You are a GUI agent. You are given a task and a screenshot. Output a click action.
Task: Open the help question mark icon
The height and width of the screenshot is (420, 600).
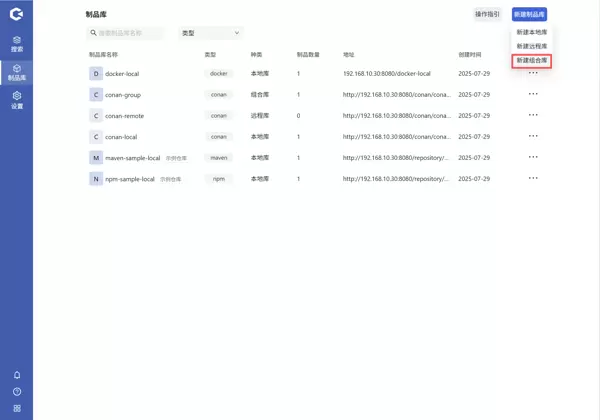(x=16, y=392)
